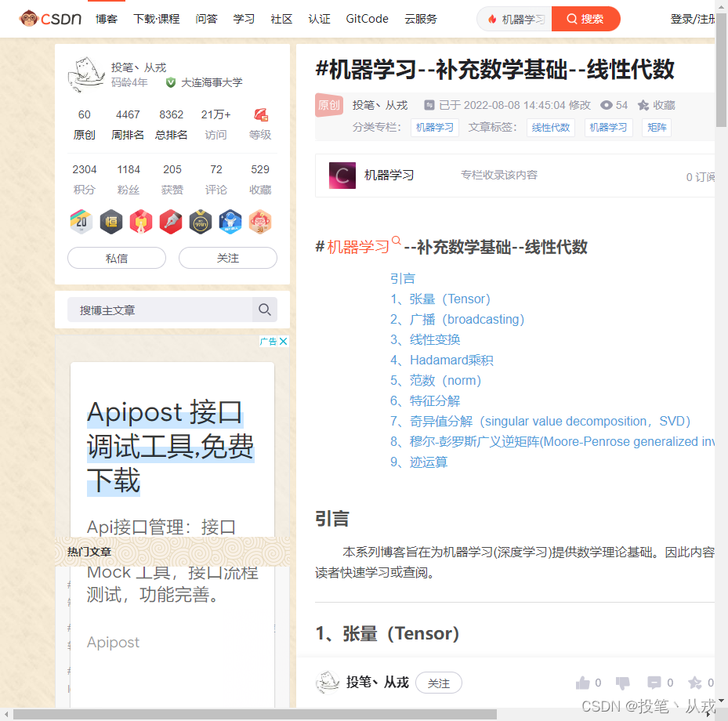728x721 pixels.
Task: Click the CSDN logo icon
Action: pyautogui.click(x=29, y=18)
